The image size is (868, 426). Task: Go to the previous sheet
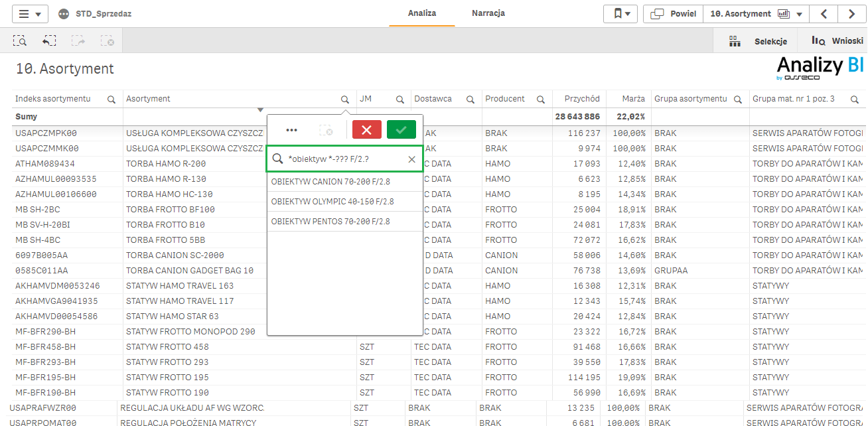point(824,13)
